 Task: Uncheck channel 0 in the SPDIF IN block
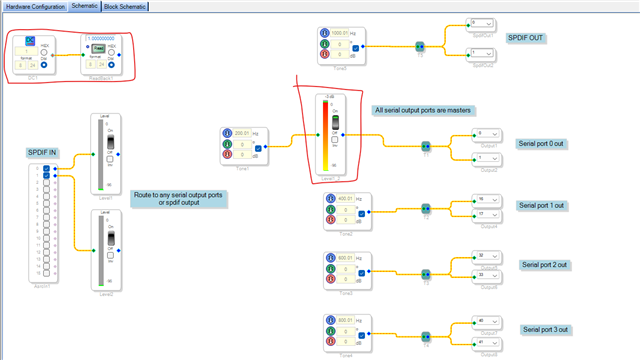click(x=46, y=168)
